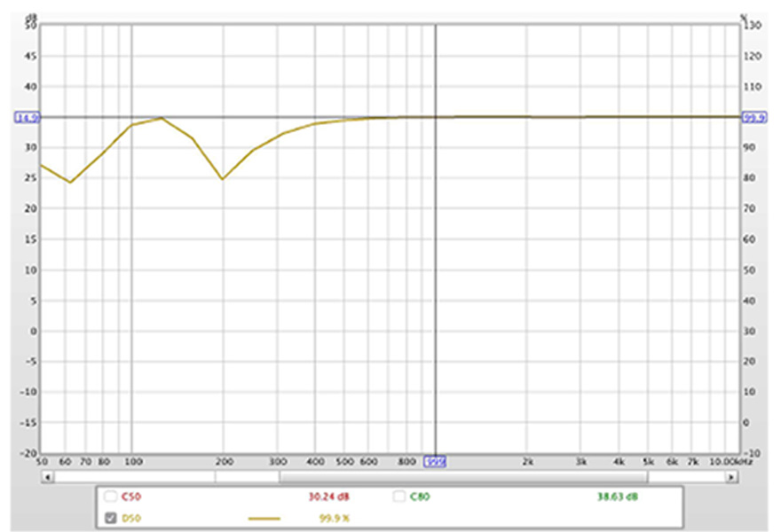The image size is (781, 532).
Task: Click the C80 value 38.63 dB
Action: 619,497
